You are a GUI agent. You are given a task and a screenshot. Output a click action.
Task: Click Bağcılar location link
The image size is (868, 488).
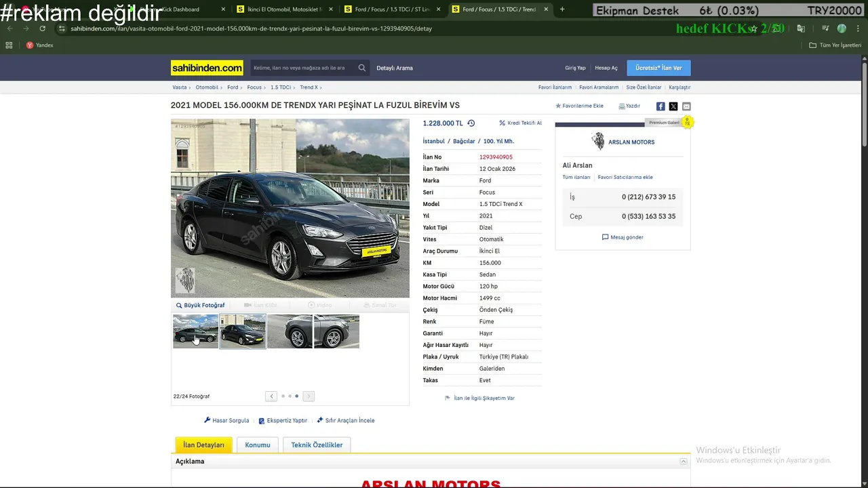[464, 141]
